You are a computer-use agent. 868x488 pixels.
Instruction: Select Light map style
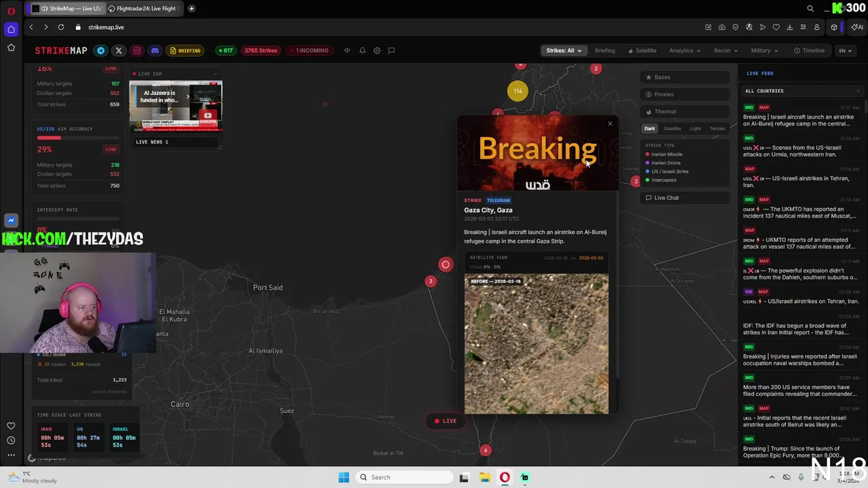[695, 128]
